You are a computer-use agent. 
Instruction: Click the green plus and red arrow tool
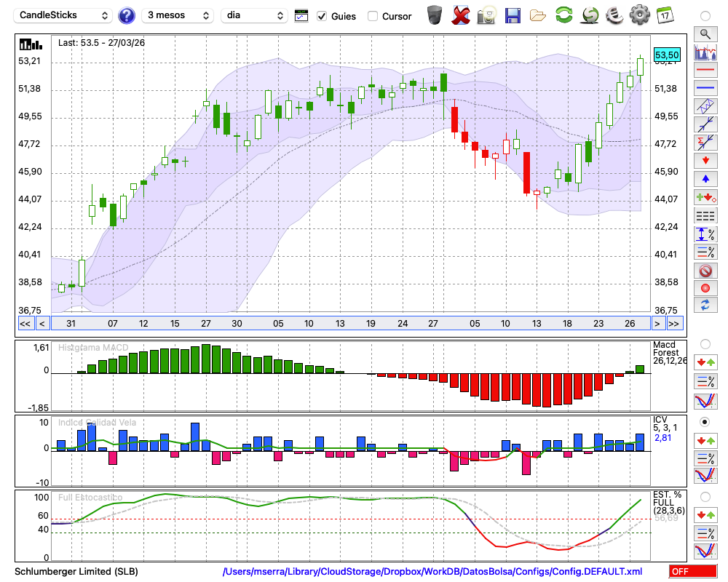(705, 198)
